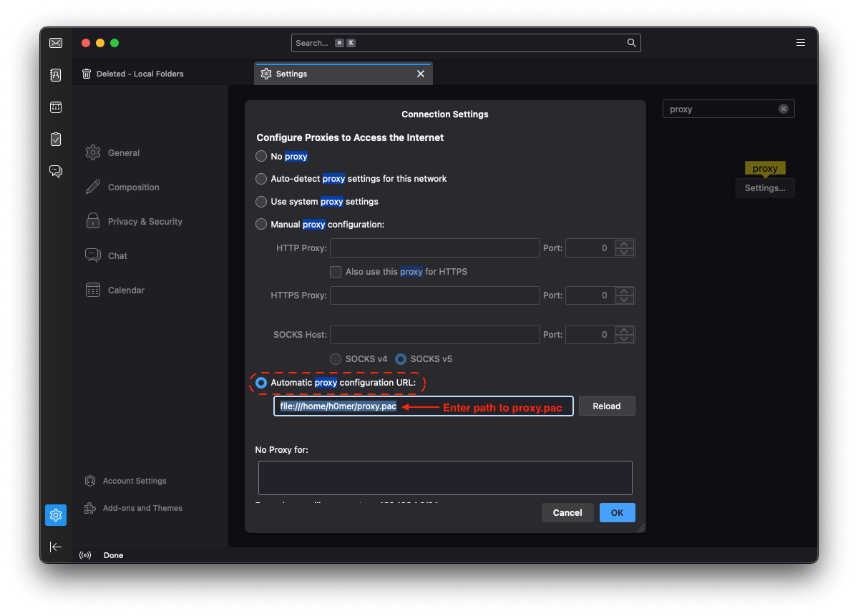Increase the HTTP Proxy port value
The image size is (858, 616).
pyautogui.click(x=625, y=244)
